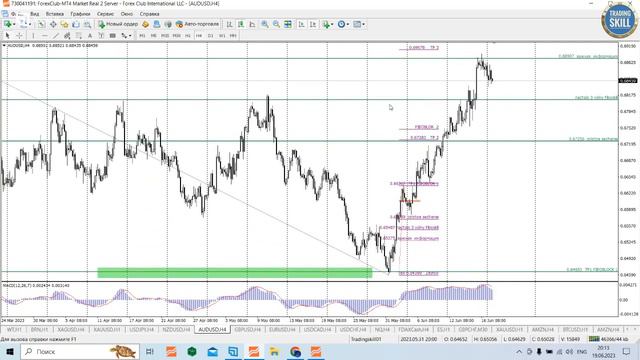
Task: Open the Templates toolbar icon
Action: [357, 24]
